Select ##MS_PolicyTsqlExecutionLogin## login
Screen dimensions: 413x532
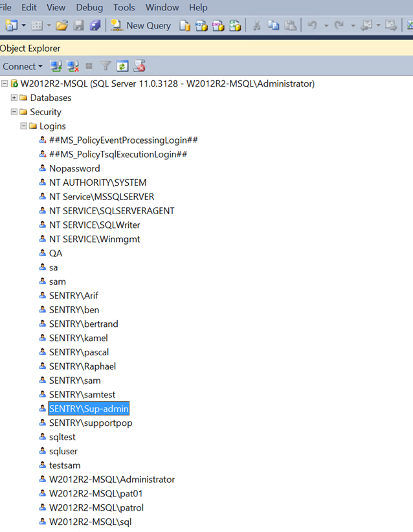point(118,155)
